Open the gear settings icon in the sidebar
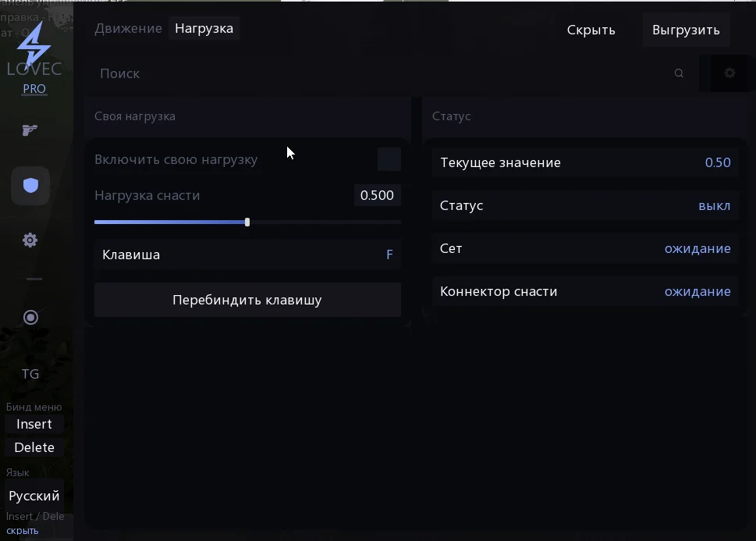Screen dimensions: 756x541 (x=30, y=240)
